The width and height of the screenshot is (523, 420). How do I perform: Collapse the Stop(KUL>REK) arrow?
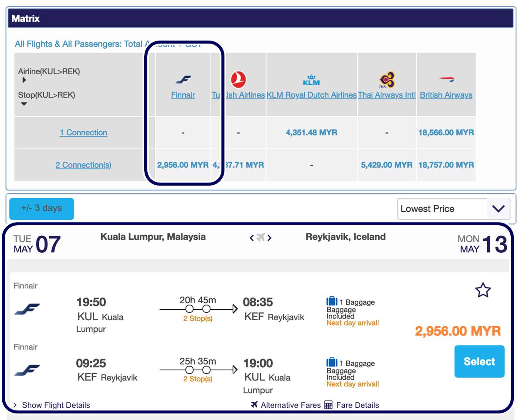[x=24, y=104]
